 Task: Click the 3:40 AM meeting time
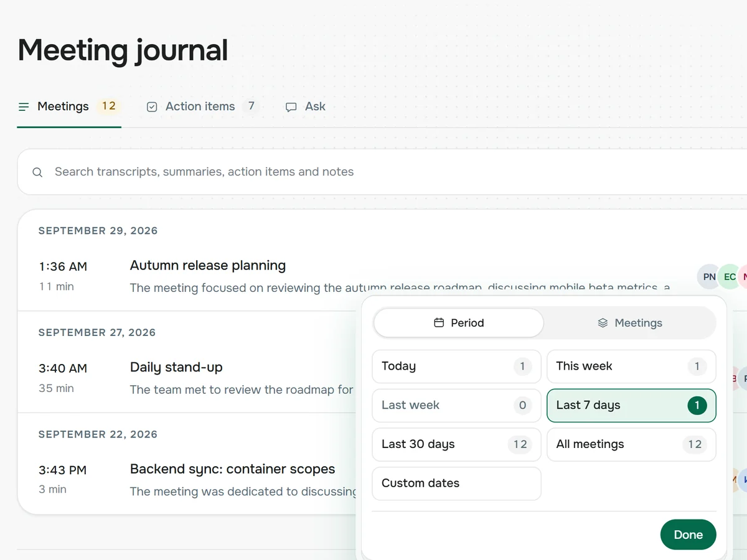[63, 368]
